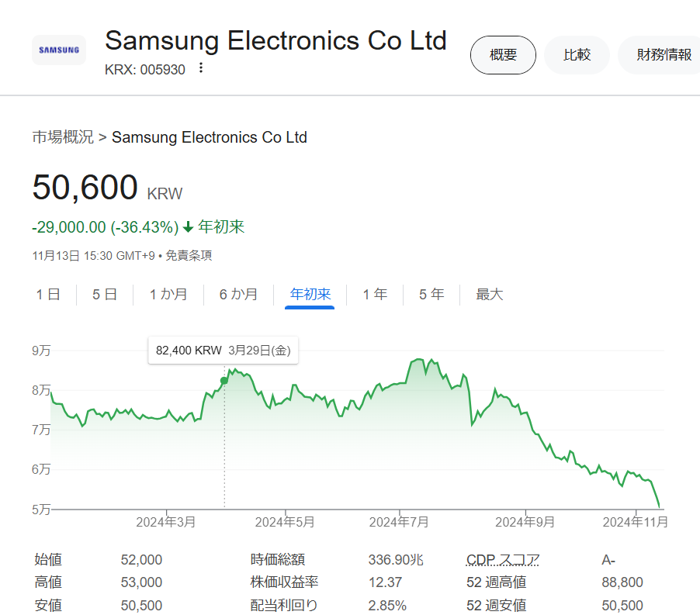Switch to the 財務情報 tab
This screenshot has height=615, width=700.
pos(663,55)
